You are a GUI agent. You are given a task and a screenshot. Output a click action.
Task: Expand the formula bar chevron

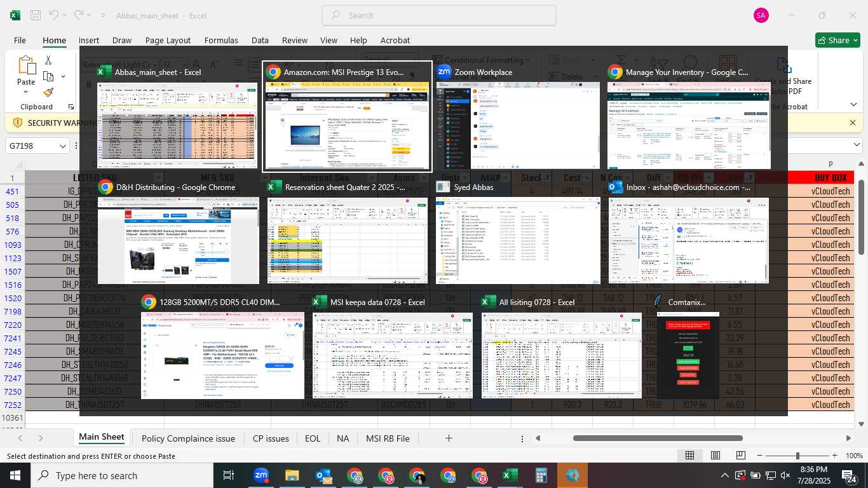[x=857, y=146]
